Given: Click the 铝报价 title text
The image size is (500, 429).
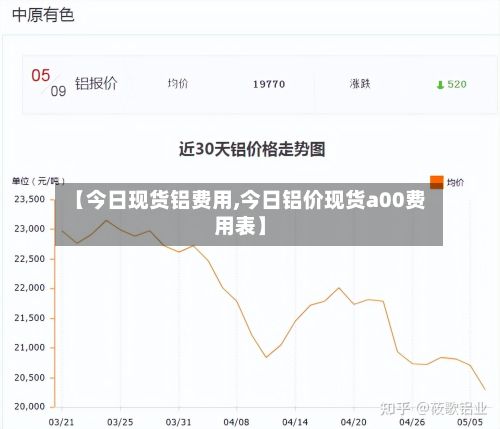Looking at the screenshot, I should [x=96, y=84].
